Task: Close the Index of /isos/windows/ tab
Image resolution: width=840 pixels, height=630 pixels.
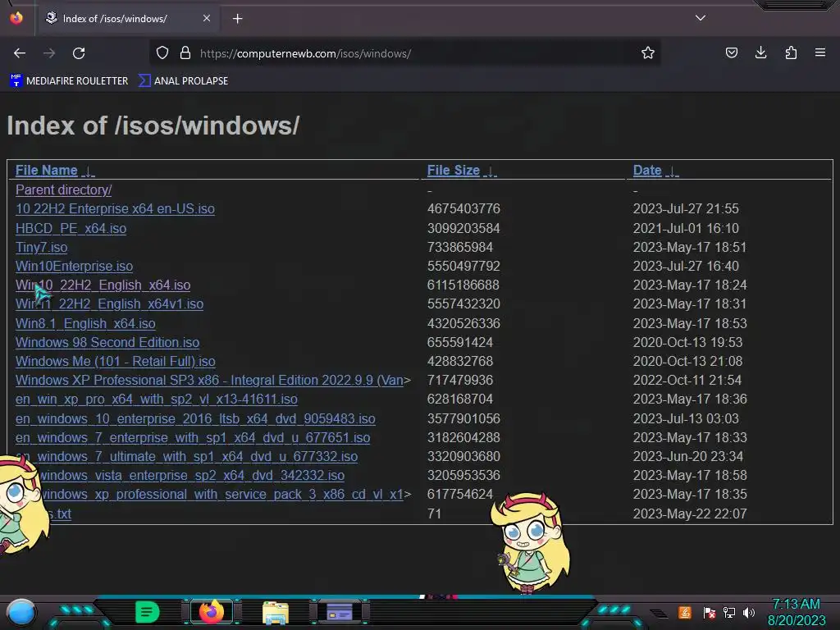Action: click(x=207, y=18)
